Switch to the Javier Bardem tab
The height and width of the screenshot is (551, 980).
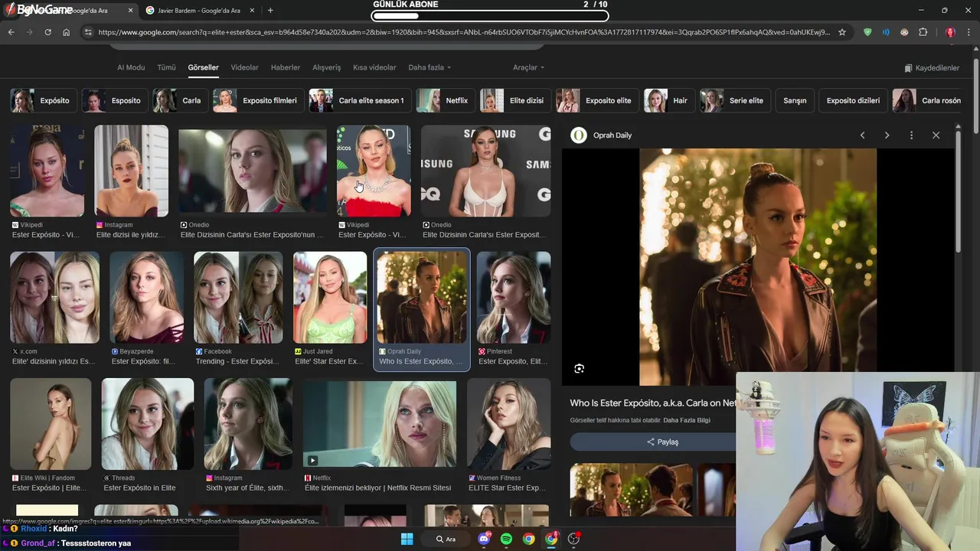click(199, 11)
